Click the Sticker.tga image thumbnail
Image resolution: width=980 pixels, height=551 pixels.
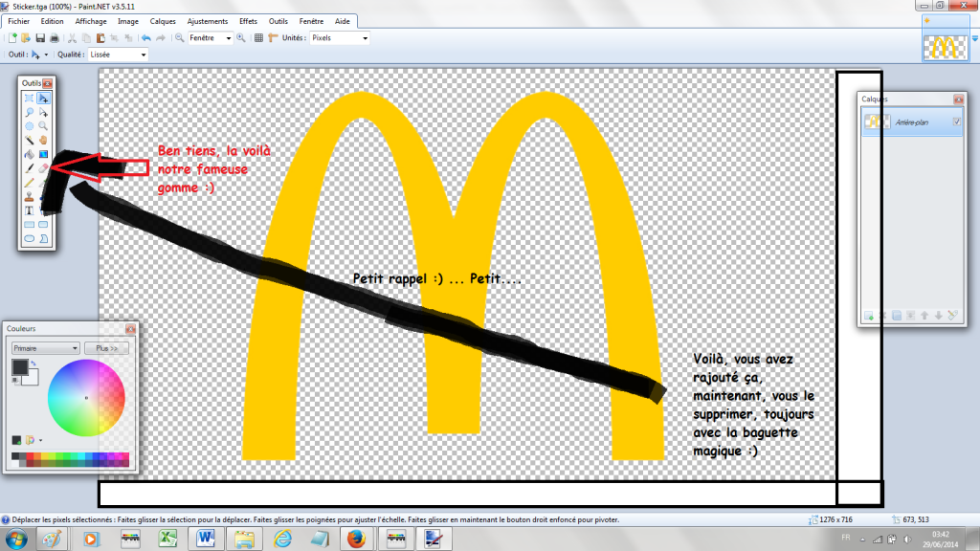[x=946, y=47]
